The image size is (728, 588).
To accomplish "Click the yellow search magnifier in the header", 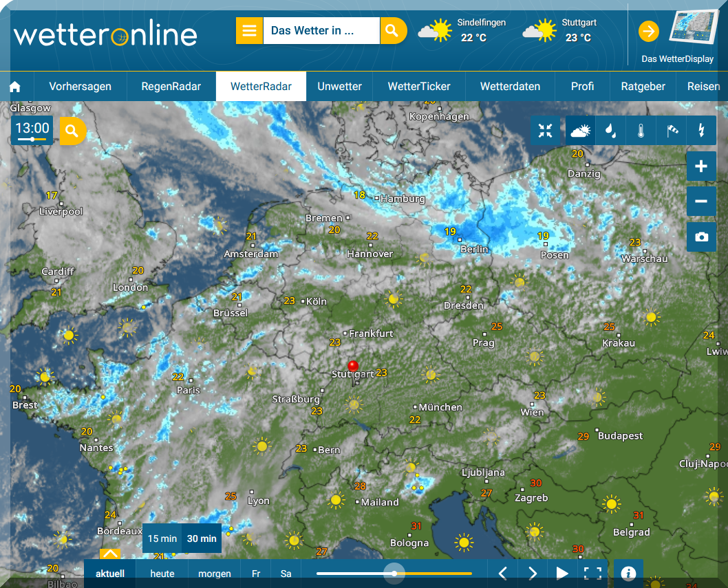I will (392, 31).
